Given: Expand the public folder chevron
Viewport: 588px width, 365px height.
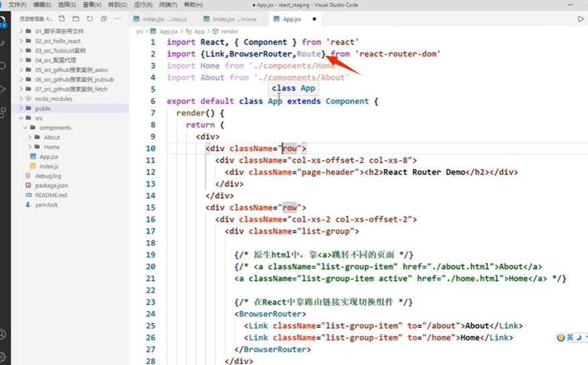Looking at the screenshot, I should click(22, 108).
